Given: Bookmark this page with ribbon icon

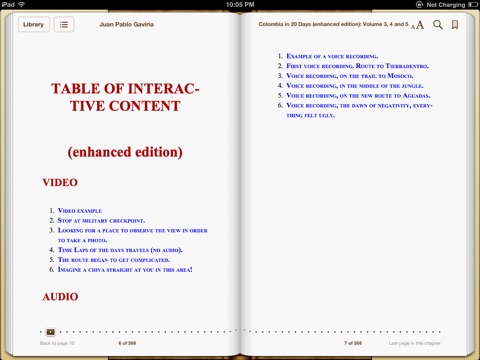Looking at the screenshot, I should (455, 25).
